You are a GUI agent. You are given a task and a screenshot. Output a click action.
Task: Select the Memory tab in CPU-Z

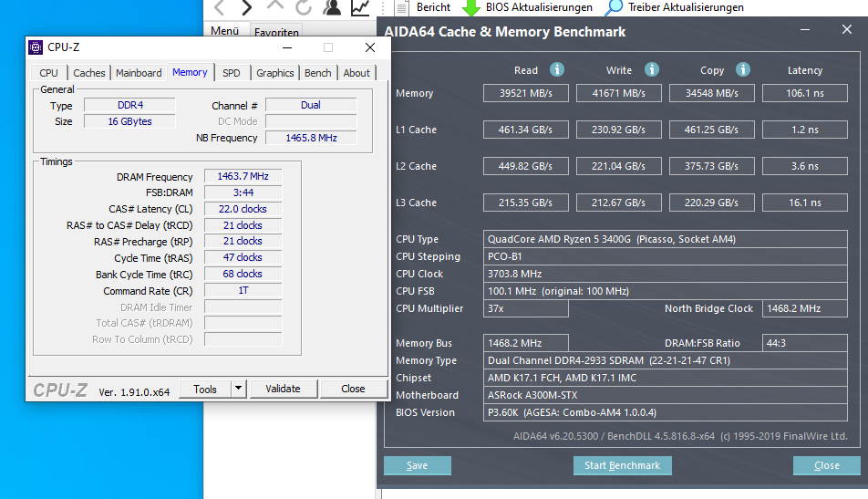click(x=190, y=72)
